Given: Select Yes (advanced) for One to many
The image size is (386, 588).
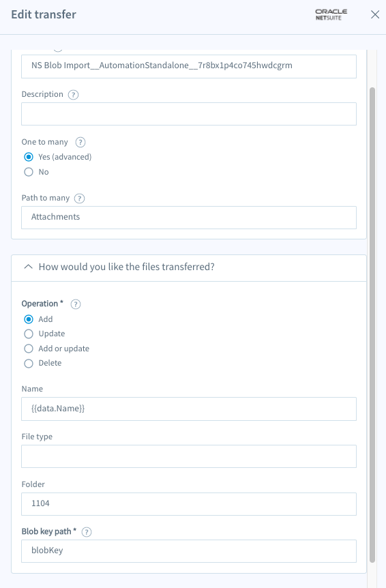Looking at the screenshot, I should 29,157.
